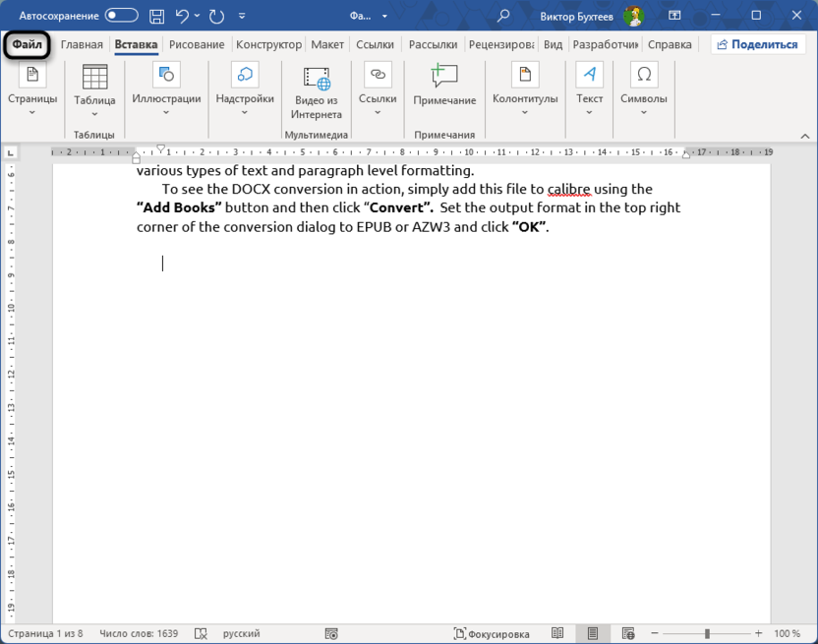This screenshot has height=644, width=818.
Task: Toggle the Автосохранение switch
Action: point(122,16)
